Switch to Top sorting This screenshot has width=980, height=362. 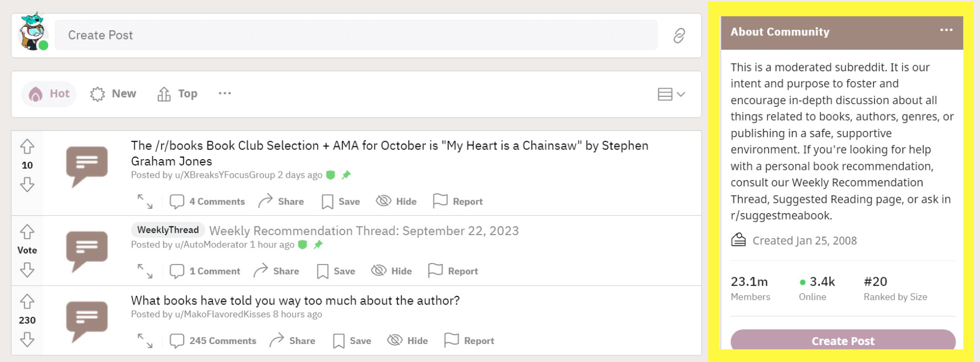(178, 94)
